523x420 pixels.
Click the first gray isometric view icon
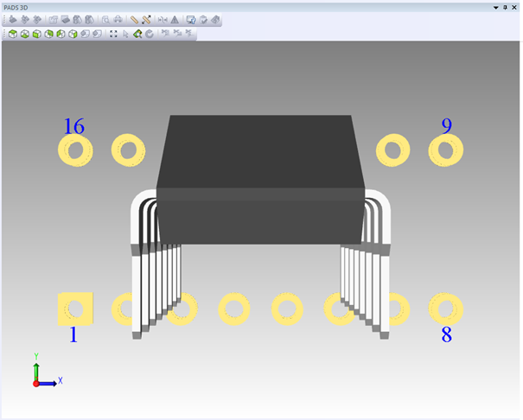pyautogui.click(x=85, y=34)
